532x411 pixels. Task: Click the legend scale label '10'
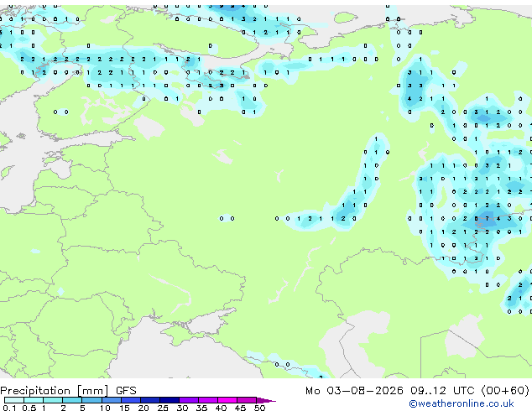coord(105,408)
